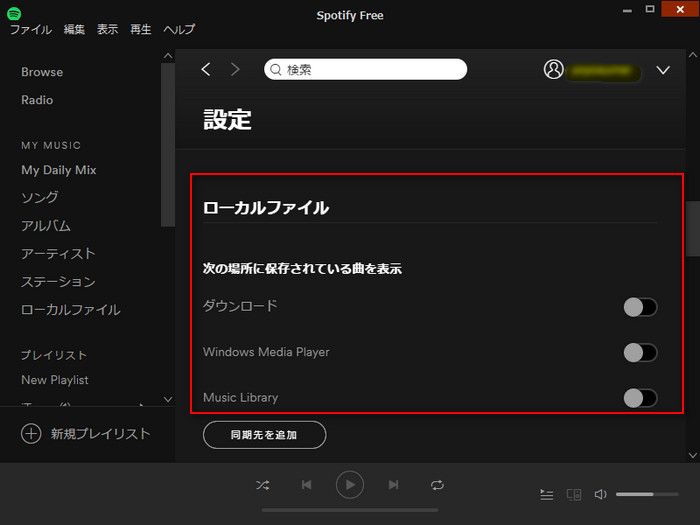This screenshot has height=525, width=700.
Task: Close the Spotify window
Action: 680,9
